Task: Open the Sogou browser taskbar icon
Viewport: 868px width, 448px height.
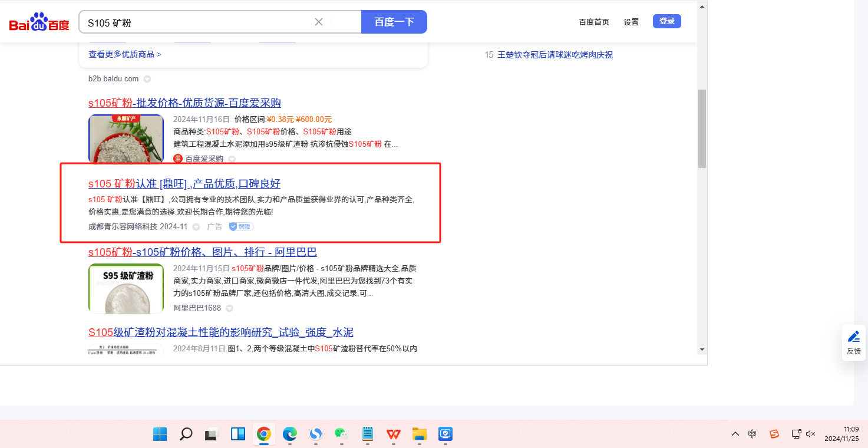Action: 316,434
